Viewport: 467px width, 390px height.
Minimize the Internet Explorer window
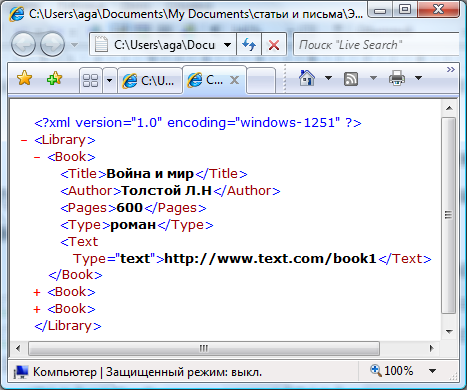click(x=380, y=10)
